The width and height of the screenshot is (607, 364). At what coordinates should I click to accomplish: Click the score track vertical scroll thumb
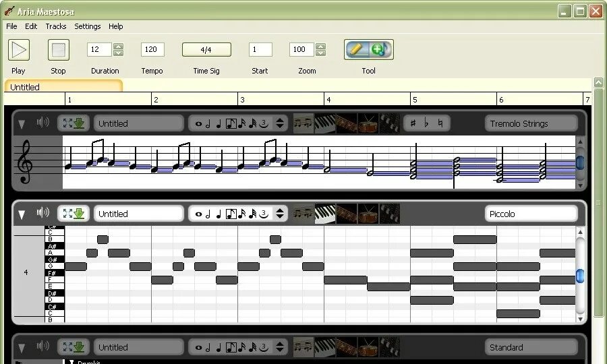580,162
